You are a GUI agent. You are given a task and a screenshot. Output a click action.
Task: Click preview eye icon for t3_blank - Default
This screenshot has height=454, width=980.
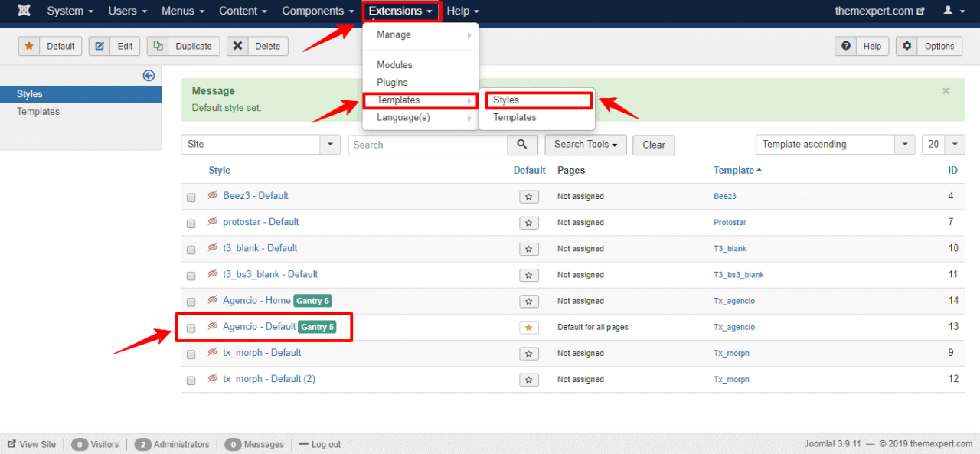click(x=213, y=247)
